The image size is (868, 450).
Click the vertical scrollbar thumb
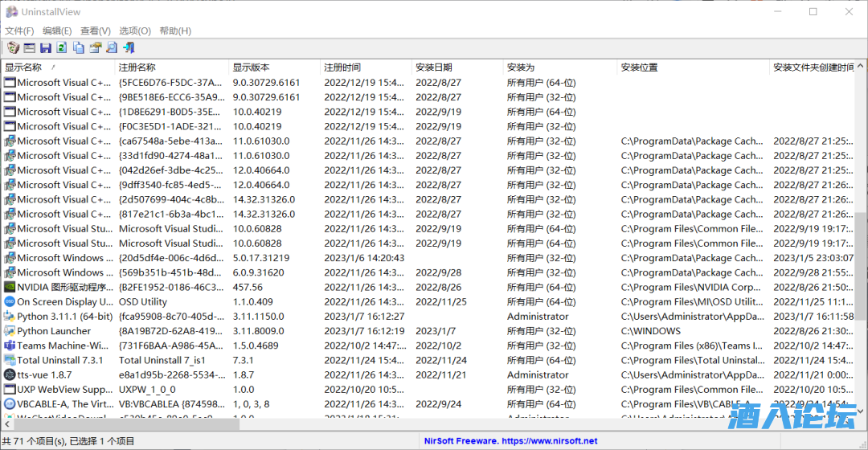(x=861, y=257)
